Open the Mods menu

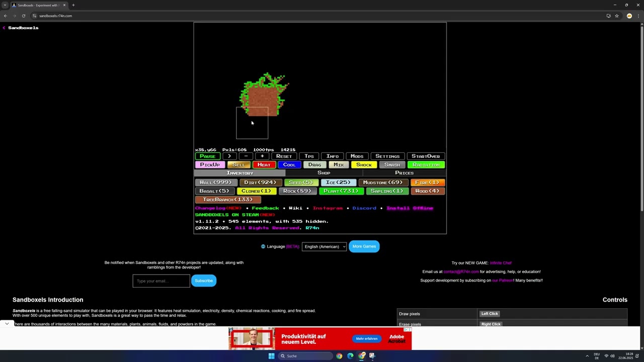(357, 156)
